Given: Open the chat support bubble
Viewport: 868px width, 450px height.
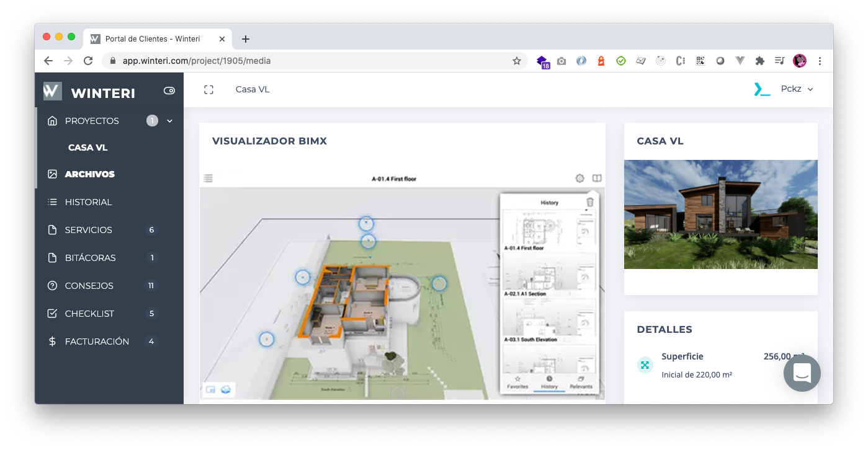Looking at the screenshot, I should (802, 373).
